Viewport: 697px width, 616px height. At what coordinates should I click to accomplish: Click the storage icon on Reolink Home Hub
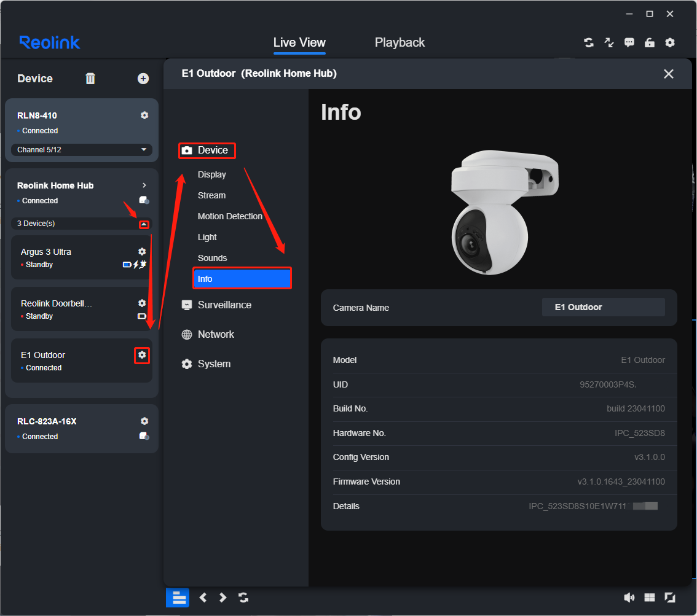(144, 200)
